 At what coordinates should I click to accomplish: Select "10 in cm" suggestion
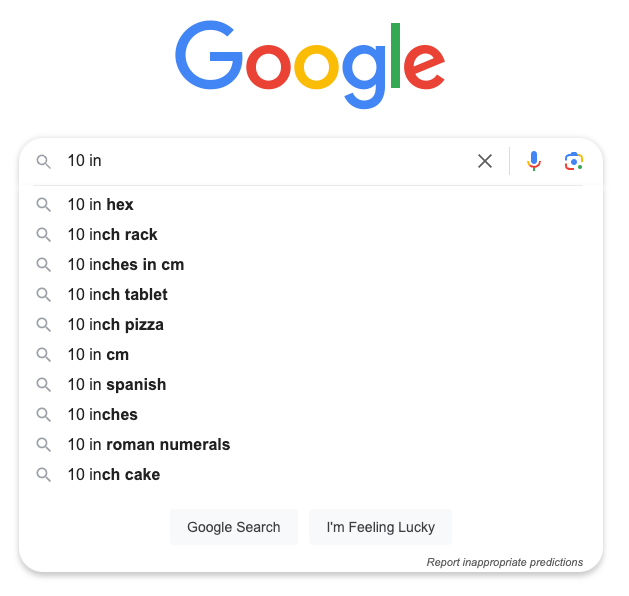pyautogui.click(x=98, y=355)
